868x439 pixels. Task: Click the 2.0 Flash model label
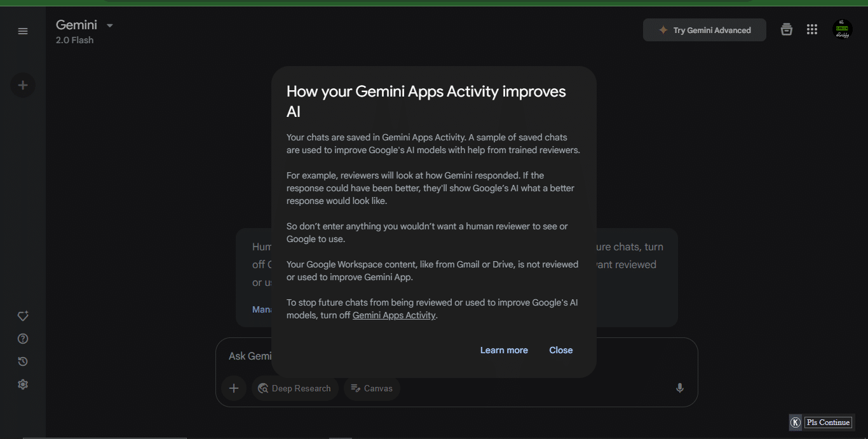click(x=75, y=40)
